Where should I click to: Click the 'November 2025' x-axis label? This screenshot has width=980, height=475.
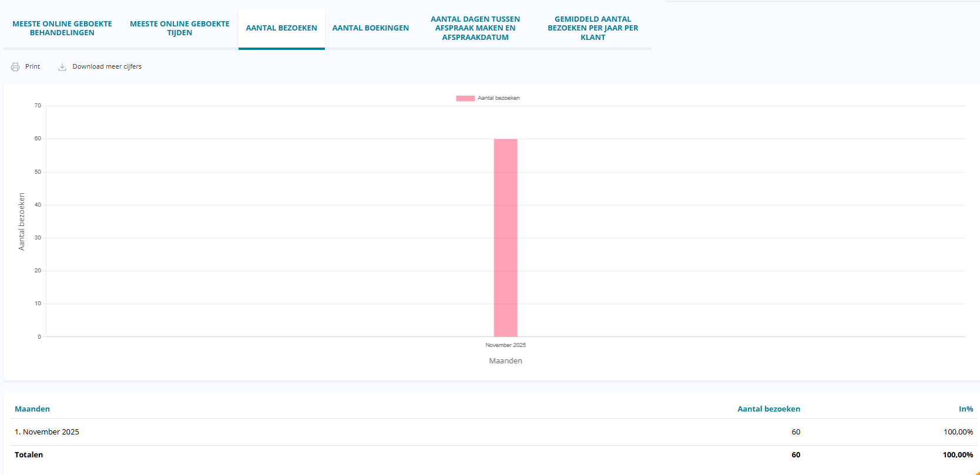click(505, 345)
